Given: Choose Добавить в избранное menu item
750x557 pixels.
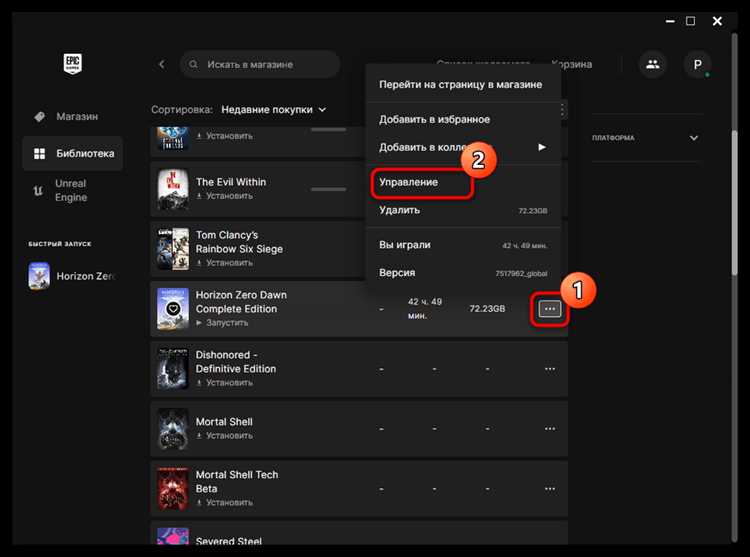Looking at the screenshot, I should pos(434,120).
